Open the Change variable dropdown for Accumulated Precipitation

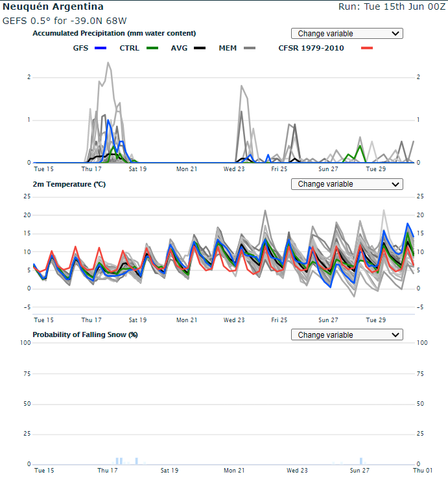tap(347, 34)
